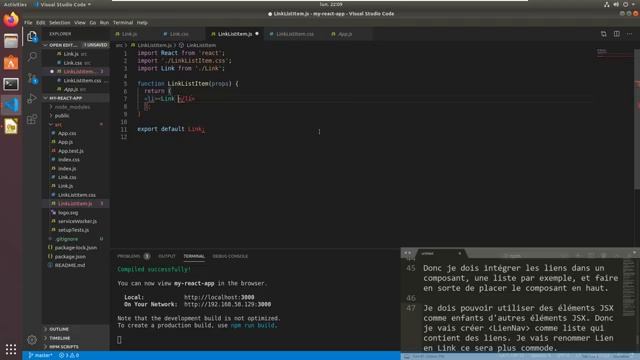Click the Open Changes icon in editor toolbar
640x360 pixels.
(603, 34)
